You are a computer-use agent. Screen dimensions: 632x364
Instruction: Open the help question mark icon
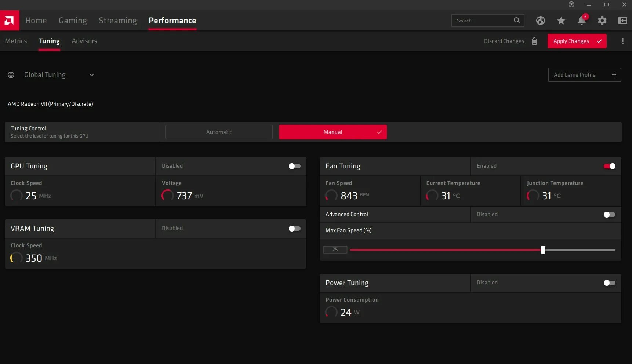pos(571,4)
